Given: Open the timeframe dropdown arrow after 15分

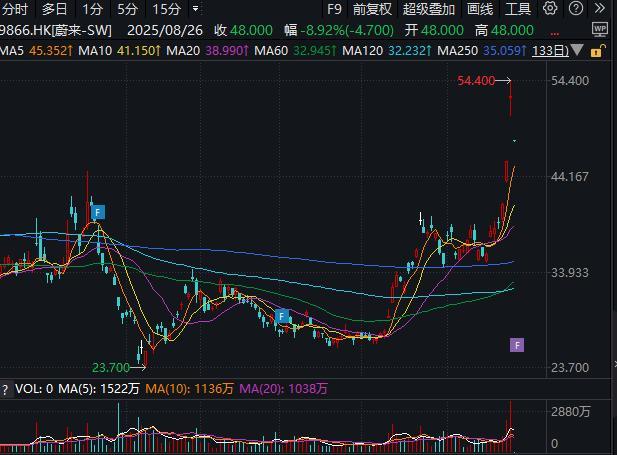Looking at the screenshot, I should pos(195,9).
